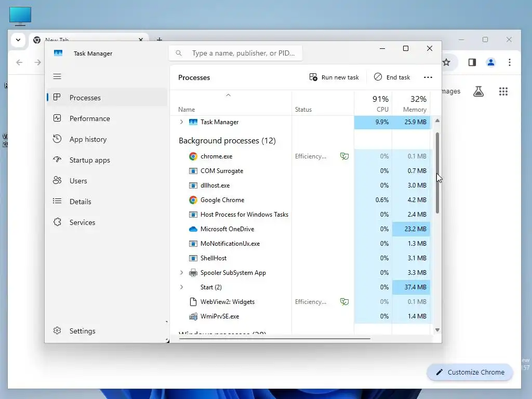Click efficiency mode leaf icon for WebView2: Widgets

tap(344, 302)
